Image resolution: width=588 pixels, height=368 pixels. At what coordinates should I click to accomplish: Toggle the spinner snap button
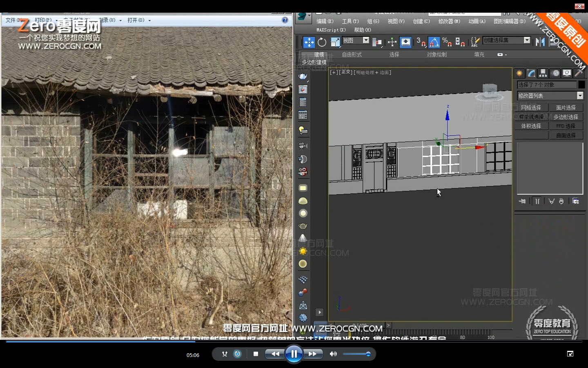point(460,42)
